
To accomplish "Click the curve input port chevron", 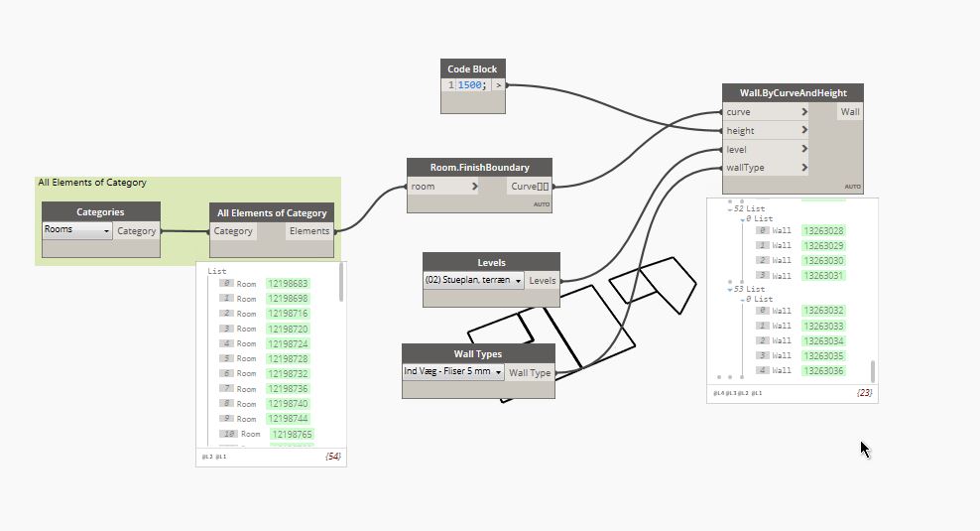I will point(804,112).
